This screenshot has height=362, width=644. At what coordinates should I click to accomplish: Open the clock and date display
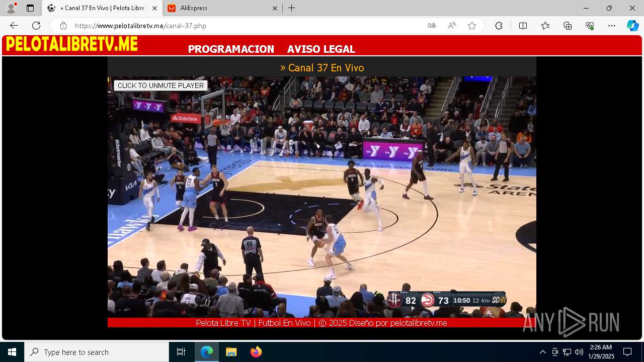(601, 352)
